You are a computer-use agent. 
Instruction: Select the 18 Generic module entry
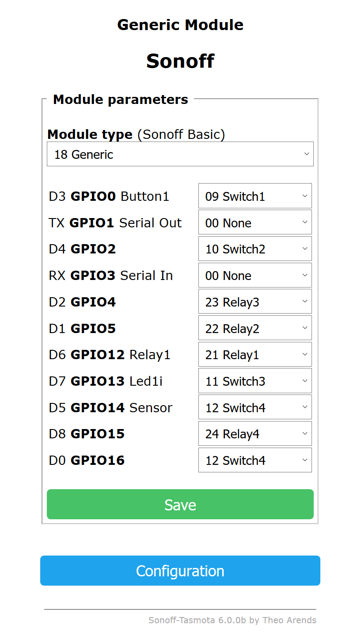(x=180, y=154)
